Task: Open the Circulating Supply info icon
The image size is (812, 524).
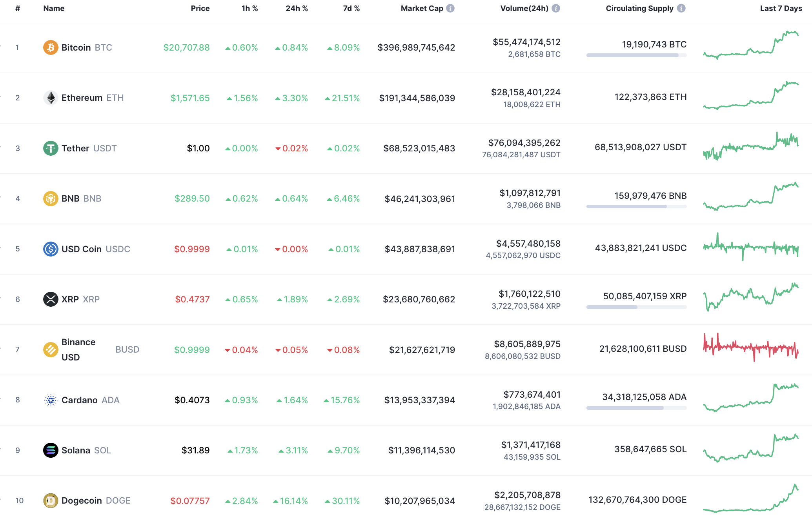Action: click(681, 8)
